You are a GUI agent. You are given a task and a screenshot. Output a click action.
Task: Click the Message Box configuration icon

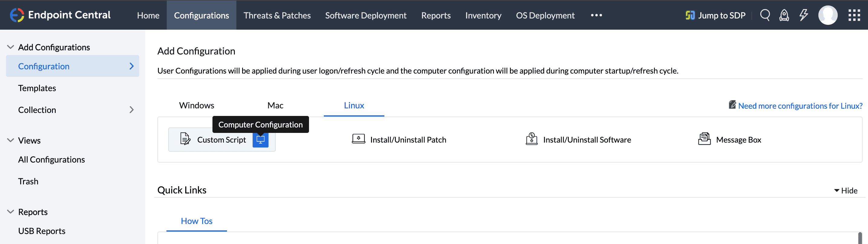(x=704, y=139)
